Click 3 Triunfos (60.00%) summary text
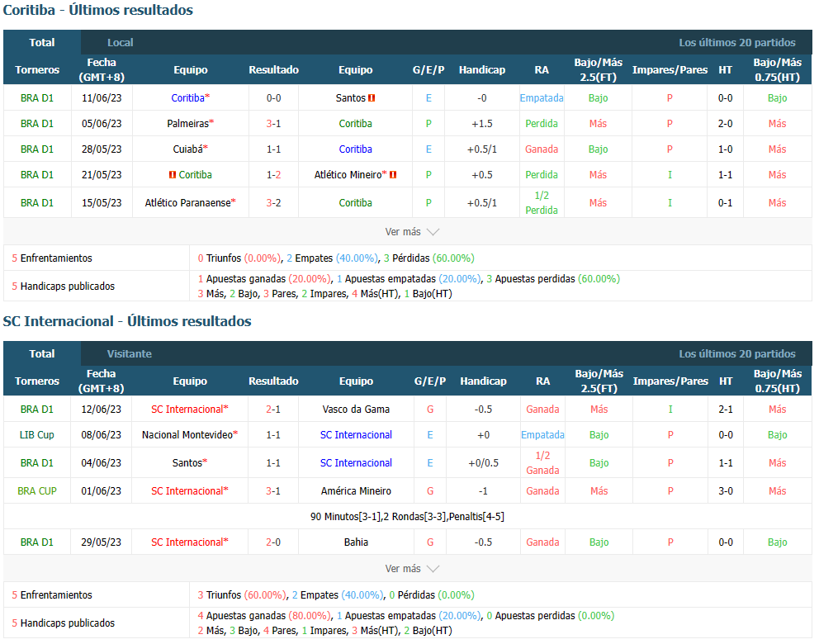The height and width of the screenshot is (644, 819). tap(241, 595)
